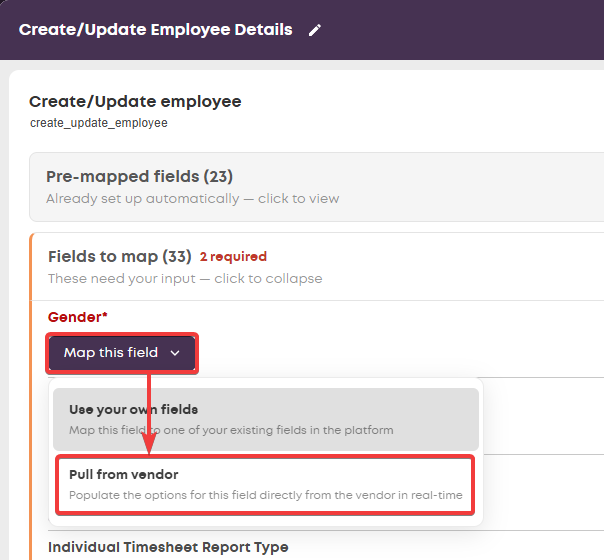Select the Pull from vendor option

click(265, 485)
